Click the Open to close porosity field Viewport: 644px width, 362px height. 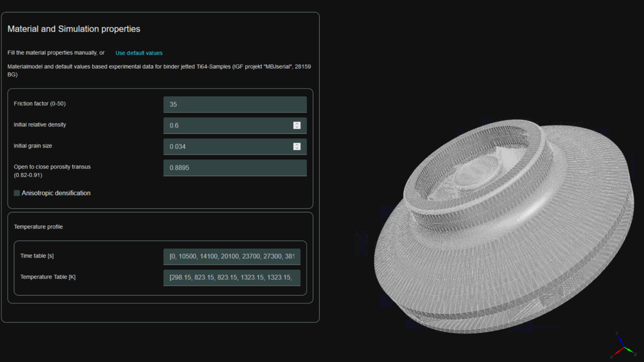click(x=235, y=168)
